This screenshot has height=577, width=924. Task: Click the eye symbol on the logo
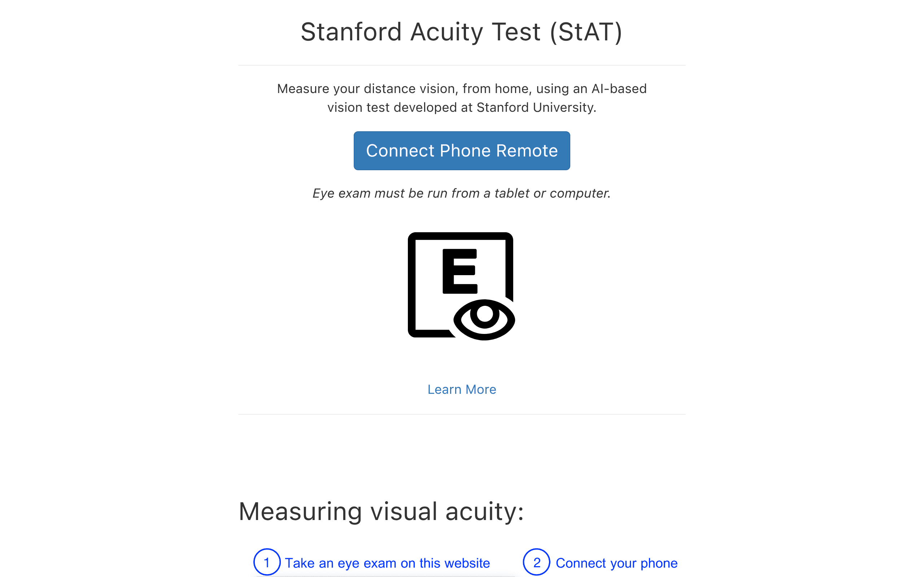point(484,320)
